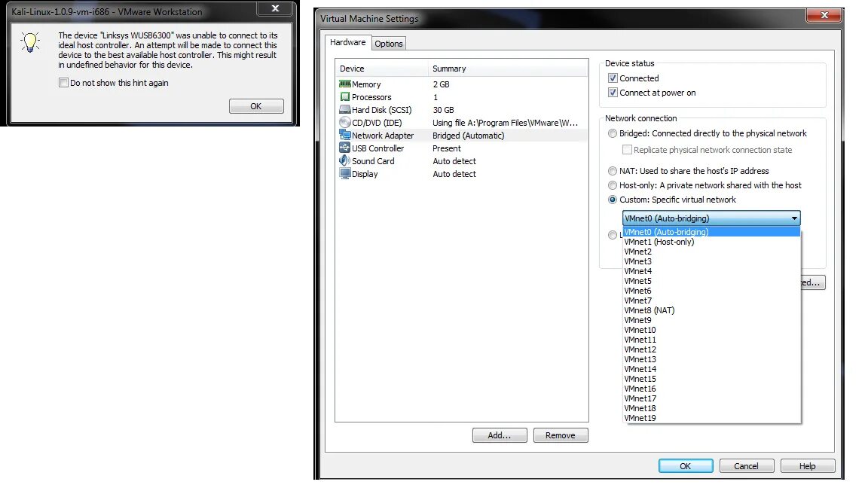Toggle Connect at power on checkbox

pos(613,93)
